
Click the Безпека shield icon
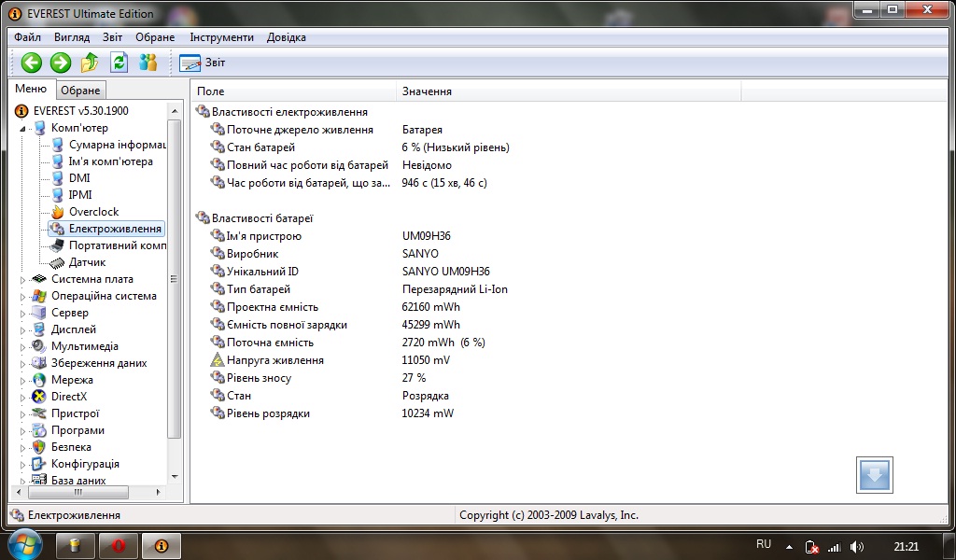point(39,447)
